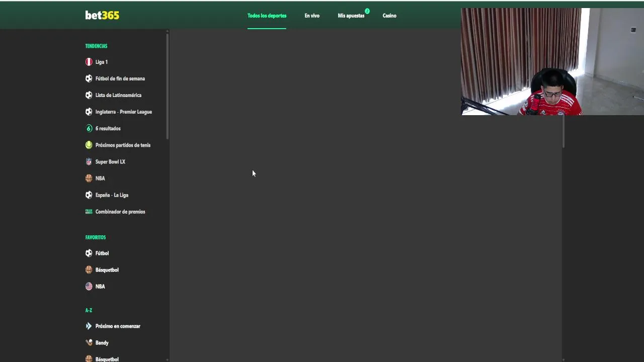Viewport: 644px width, 362px height.
Task: Click the Fútbol de fin de semana ball icon
Action: (x=89, y=78)
